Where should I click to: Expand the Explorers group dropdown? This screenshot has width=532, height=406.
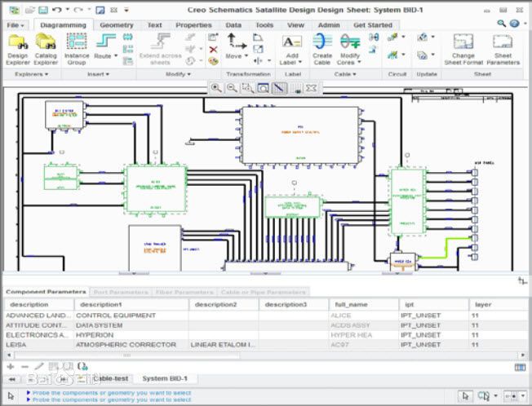coord(31,74)
